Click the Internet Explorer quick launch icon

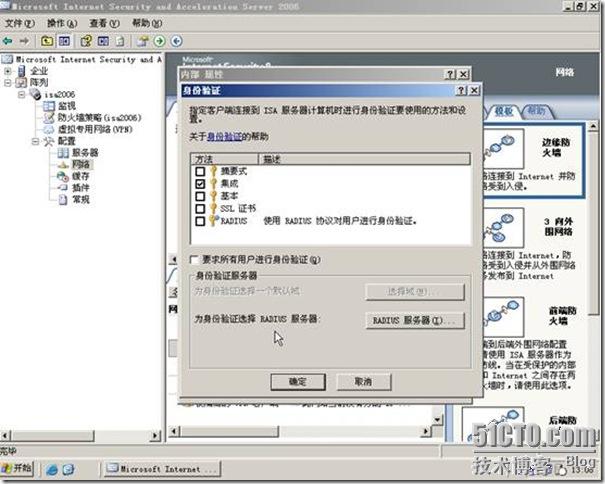(52, 469)
